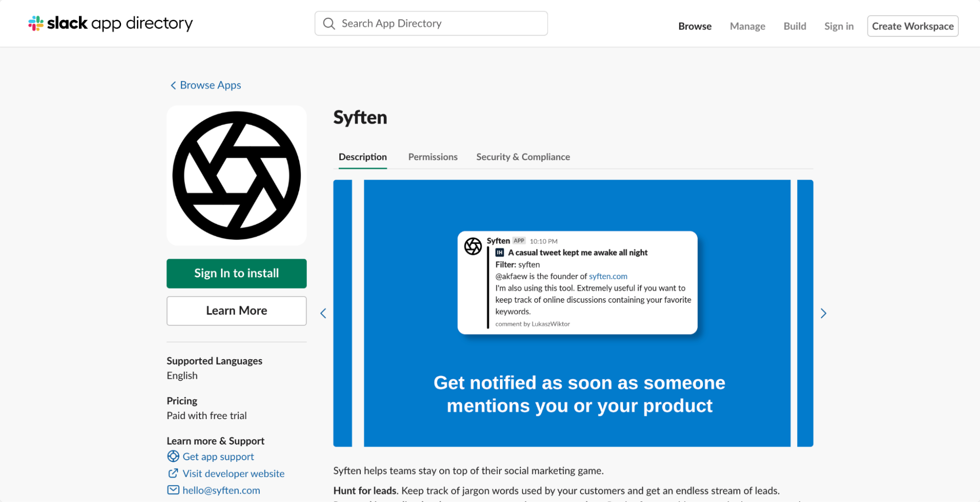
Task: Advance to the next carousel slide
Action: [824, 313]
